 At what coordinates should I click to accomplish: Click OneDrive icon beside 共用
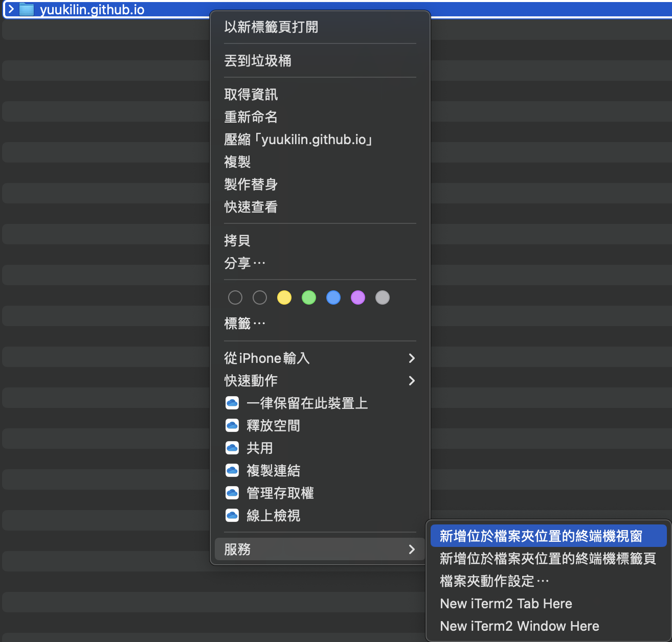[x=232, y=448]
